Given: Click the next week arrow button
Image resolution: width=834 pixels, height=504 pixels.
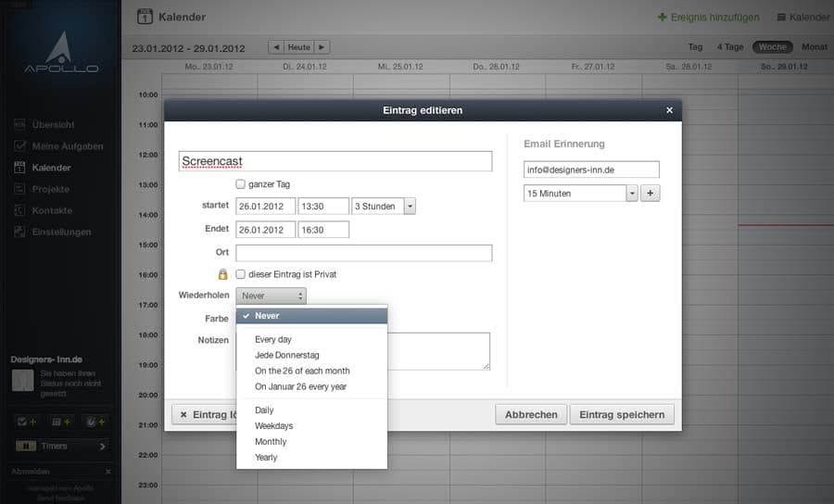Looking at the screenshot, I should [322, 47].
